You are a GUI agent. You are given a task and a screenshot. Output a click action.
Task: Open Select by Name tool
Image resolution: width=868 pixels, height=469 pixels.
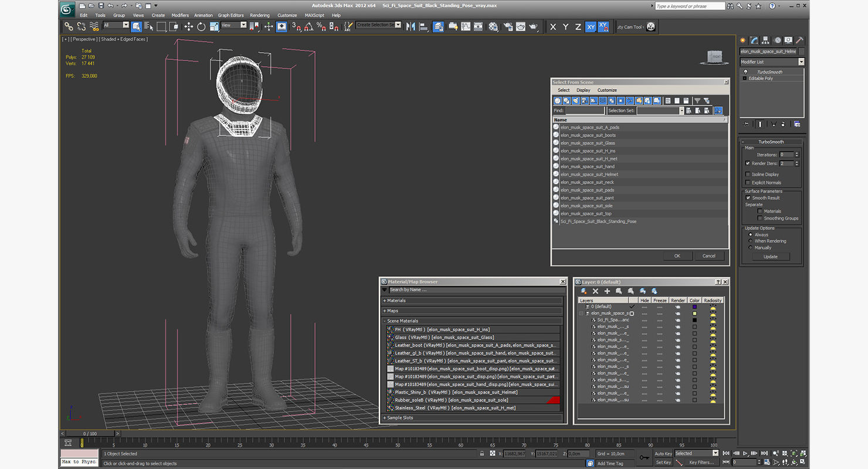coord(148,26)
